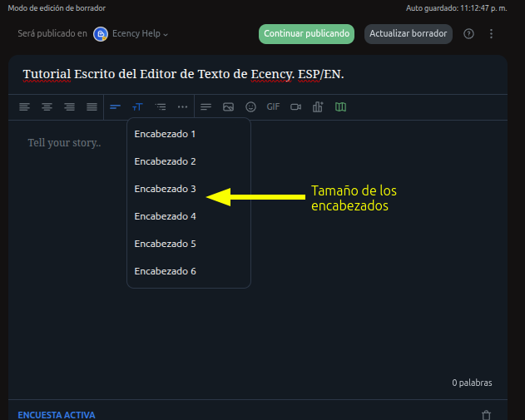525x420 pixels.
Task: Choose Encabezado 6 heading
Action: tap(189, 271)
